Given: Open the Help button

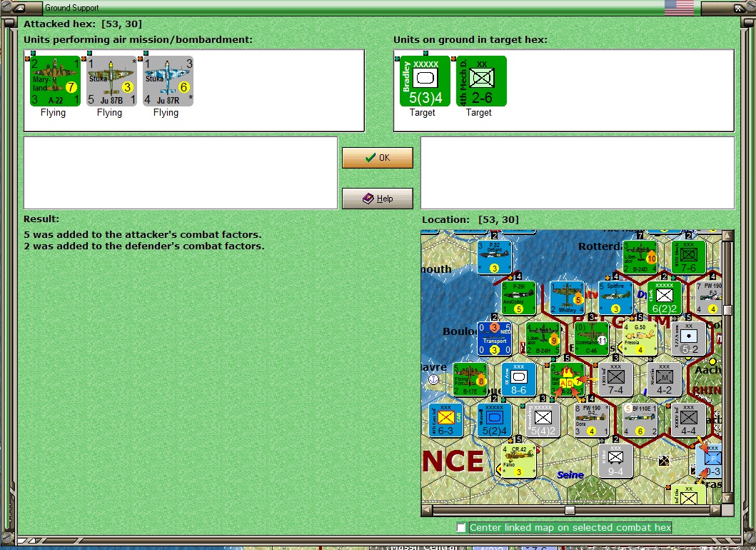Looking at the screenshot, I should (x=378, y=199).
